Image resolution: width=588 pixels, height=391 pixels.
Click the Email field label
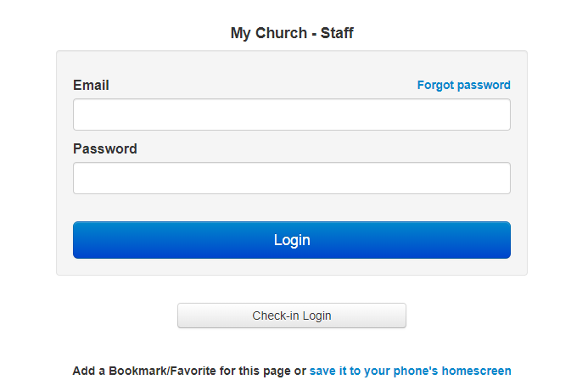pyautogui.click(x=91, y=85)
